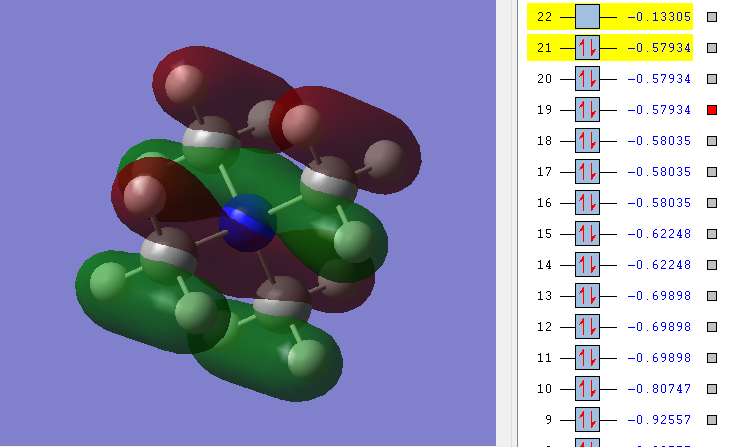
Task: Click the paired-electron box of orbital 13
Action: [x=587, y=296]
